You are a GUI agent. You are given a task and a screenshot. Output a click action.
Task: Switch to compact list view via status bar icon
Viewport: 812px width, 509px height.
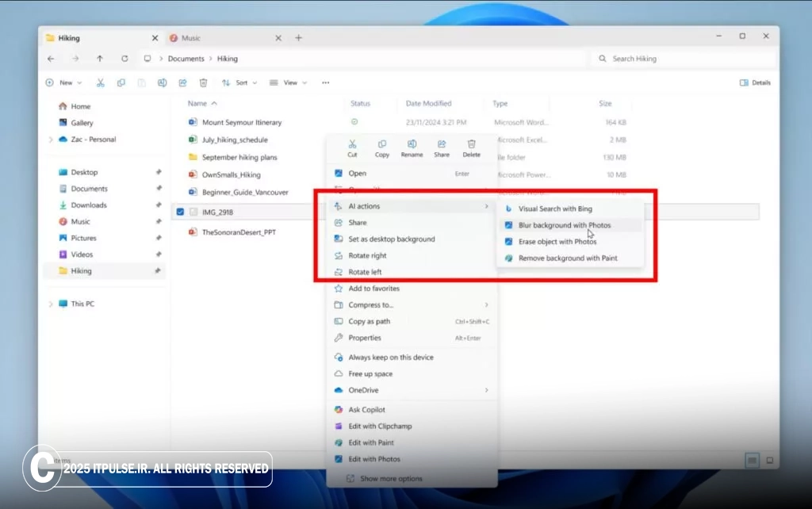click(751, 460)
